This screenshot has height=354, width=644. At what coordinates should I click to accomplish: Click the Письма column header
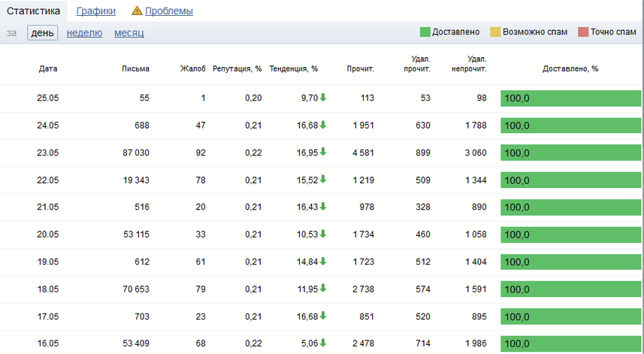click(x=135, y=68)
